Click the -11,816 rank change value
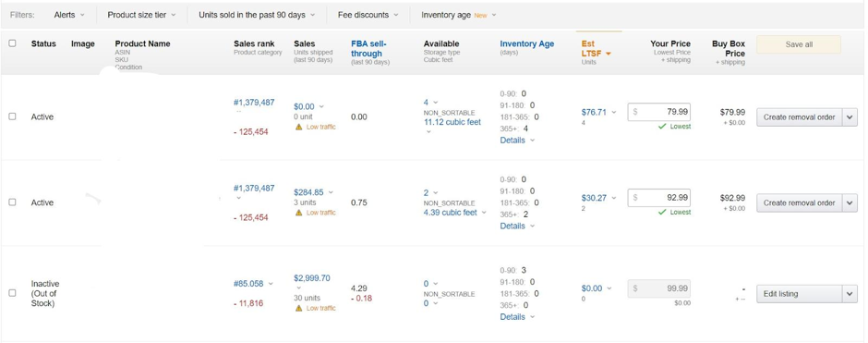Screen dimensions: 868x343 click(248, 303)
